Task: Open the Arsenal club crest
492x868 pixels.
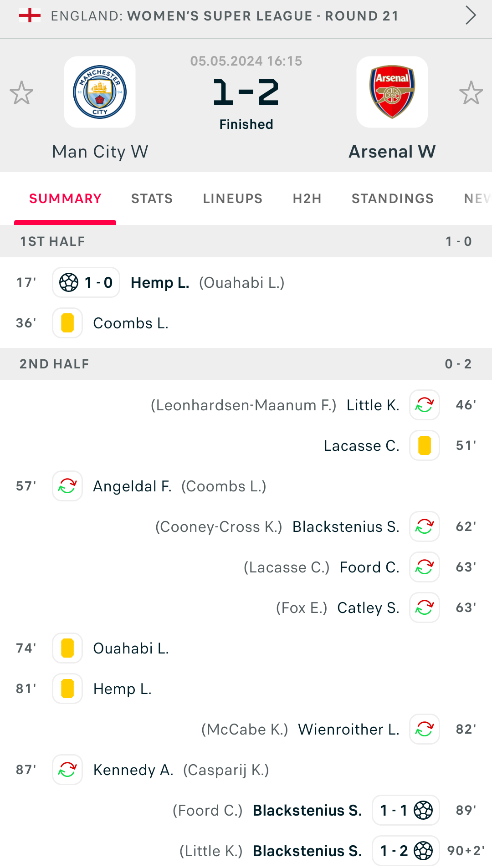Action: pyautogui.click(x=392, y=92)
